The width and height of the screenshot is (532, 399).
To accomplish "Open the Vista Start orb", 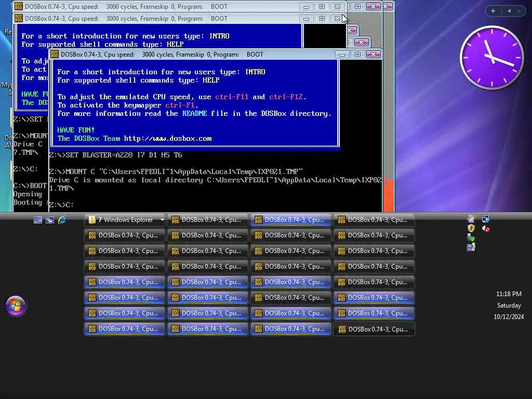I will click(x=15, y=305).
